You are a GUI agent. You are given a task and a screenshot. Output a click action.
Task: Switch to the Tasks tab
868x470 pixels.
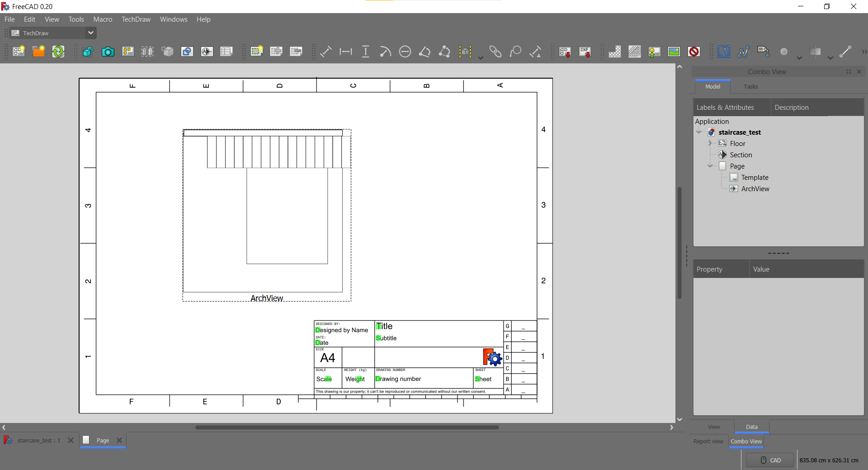pos(750,86)
